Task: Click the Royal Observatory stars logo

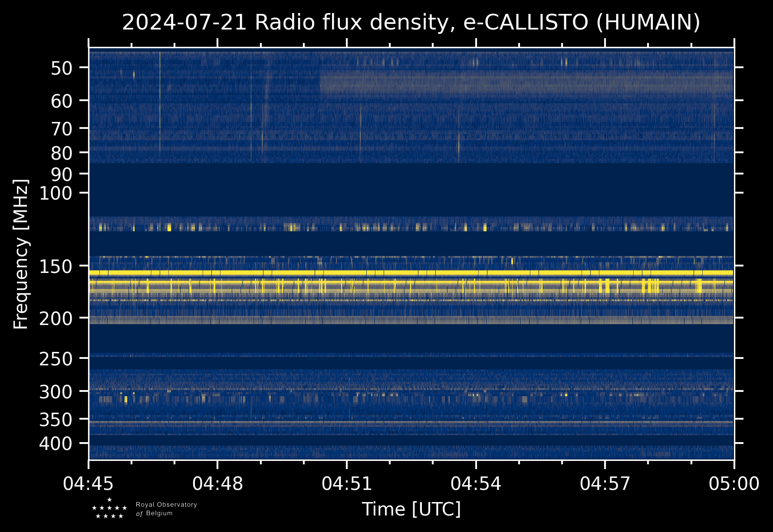Action: (x=109, y=509)
